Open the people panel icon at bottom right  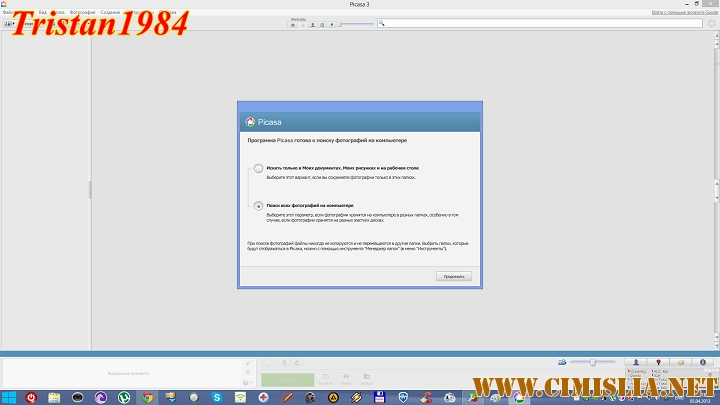pyautogui.click(x=637, y=362)
